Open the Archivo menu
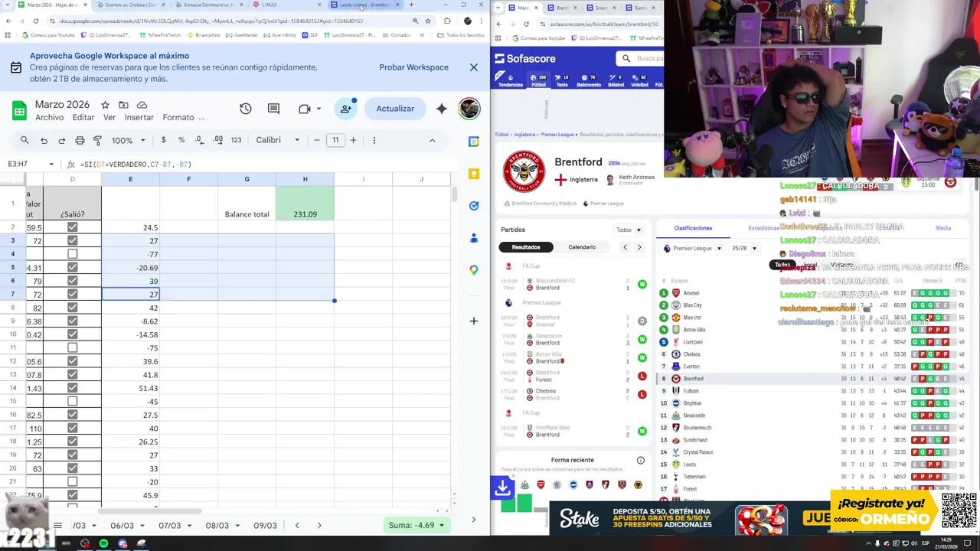The height and width of the screenshot is (551, 980). (49, 117)
